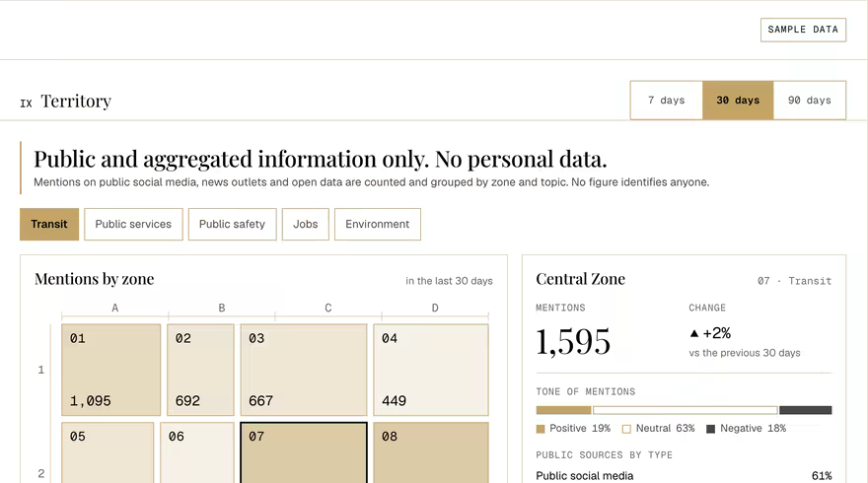Choose zone 04 tile with 449 mentions

click(x=431, y=370)
